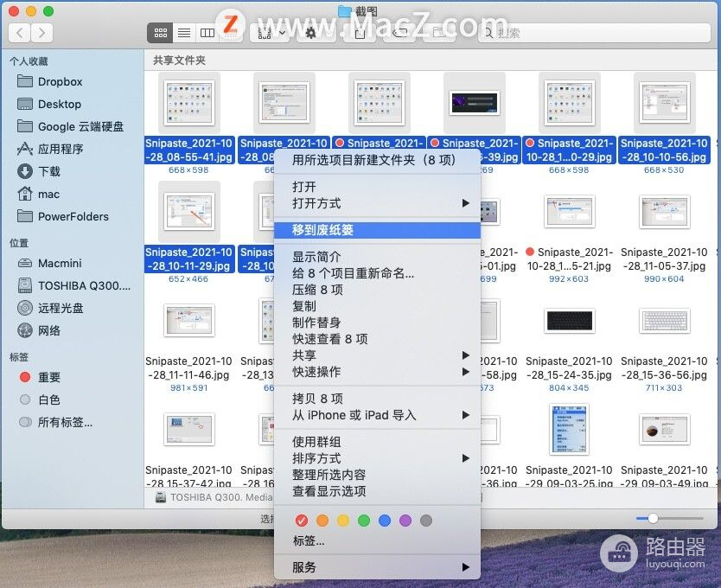Select 网络 (Network) in sidebar
Image resolution: width=721 pixels, height=588 pixels.
tap(49, 330)
